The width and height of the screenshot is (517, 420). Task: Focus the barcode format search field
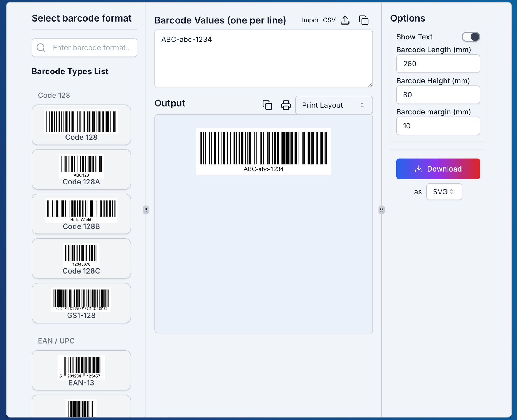91,48
